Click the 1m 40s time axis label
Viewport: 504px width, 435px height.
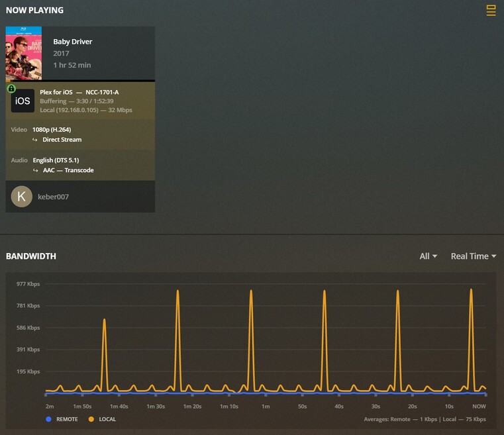tap(119, 407)
